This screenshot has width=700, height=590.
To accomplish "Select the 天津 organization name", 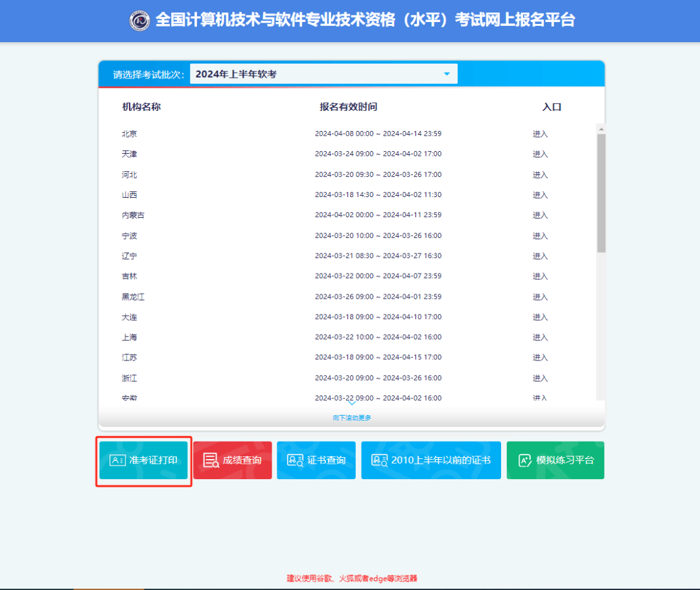I will [x=130, y=154].
